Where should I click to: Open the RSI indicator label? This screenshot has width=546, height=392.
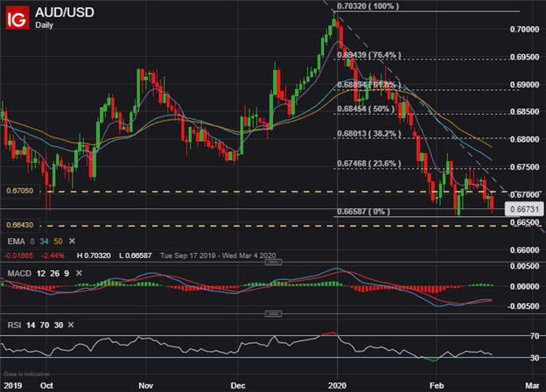14,325
